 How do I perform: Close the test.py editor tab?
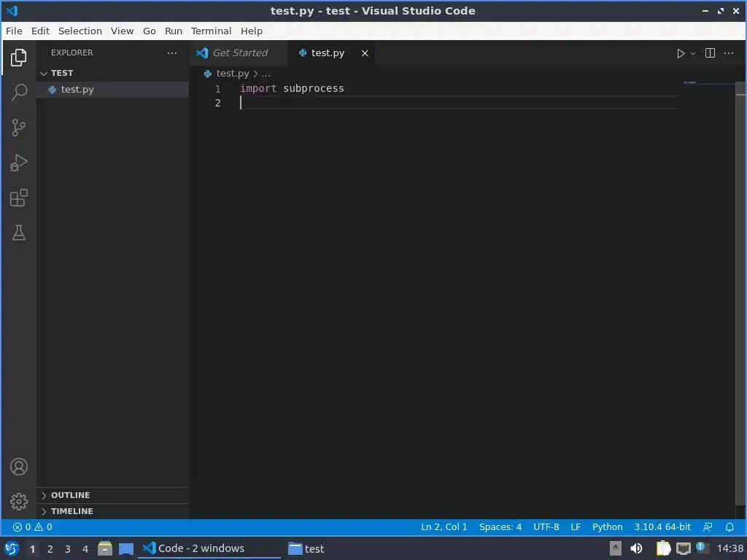(365, 53)
